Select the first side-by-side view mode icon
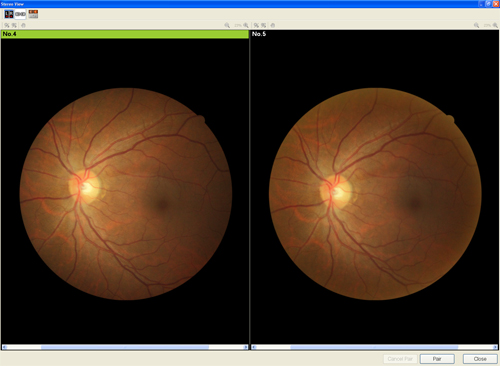The width and height of the screenshot is (500, 366). [9, 14]
